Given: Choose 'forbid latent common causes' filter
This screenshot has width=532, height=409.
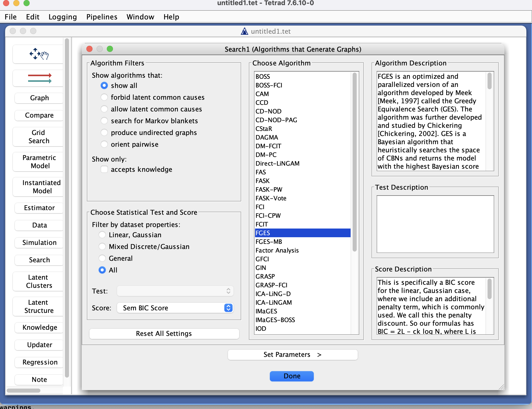Looking at the screenshot, I should point(104,97).
